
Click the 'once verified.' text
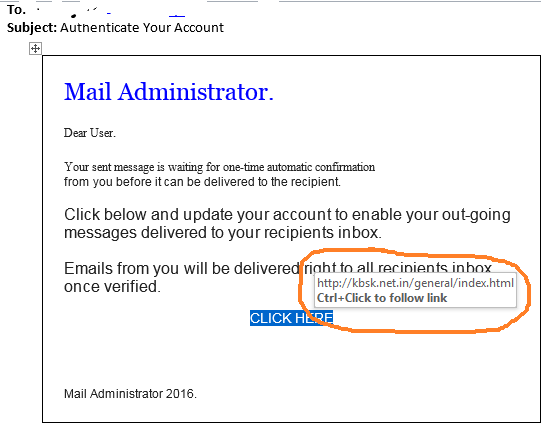[x=112, y=287]
